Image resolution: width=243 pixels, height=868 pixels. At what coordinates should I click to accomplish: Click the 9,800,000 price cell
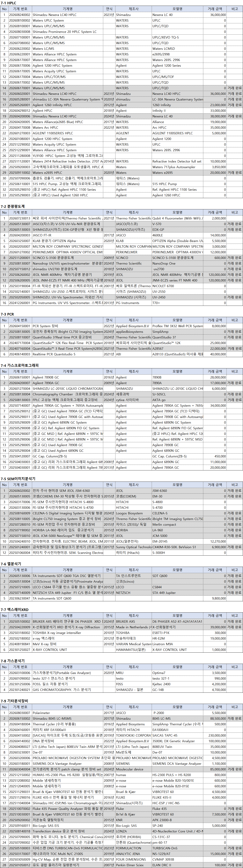215,598
